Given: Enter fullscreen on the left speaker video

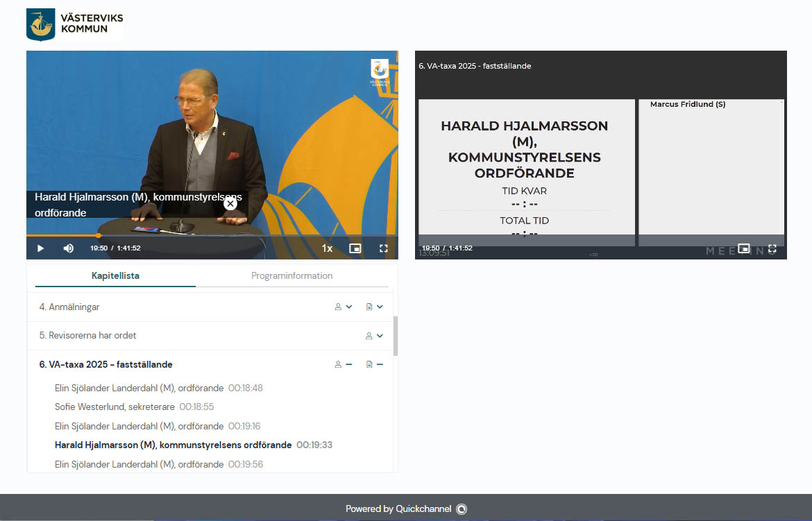Looking at the screenshot, I should coord(383,248).
